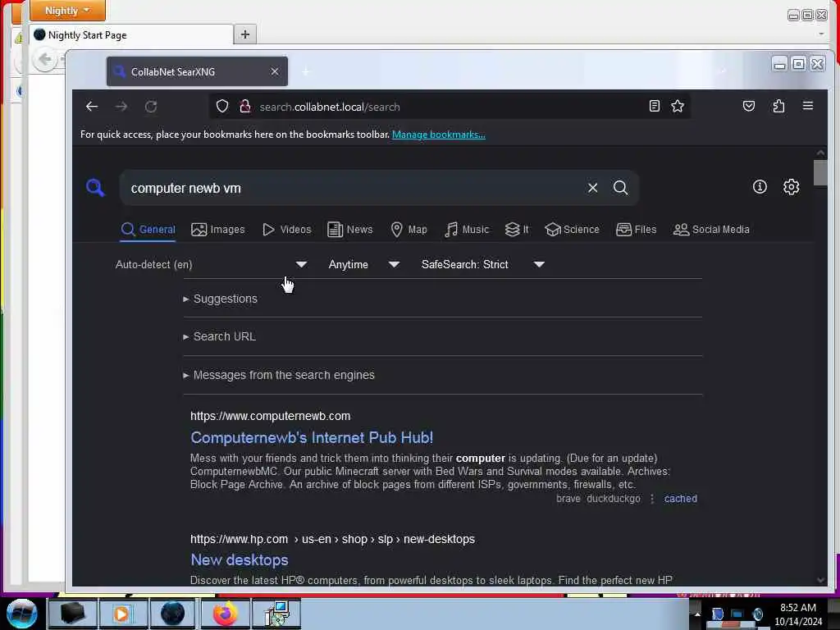Open the Pocket save icon
The height and width of the screenshot is (630, 840).
coord(749,106)
